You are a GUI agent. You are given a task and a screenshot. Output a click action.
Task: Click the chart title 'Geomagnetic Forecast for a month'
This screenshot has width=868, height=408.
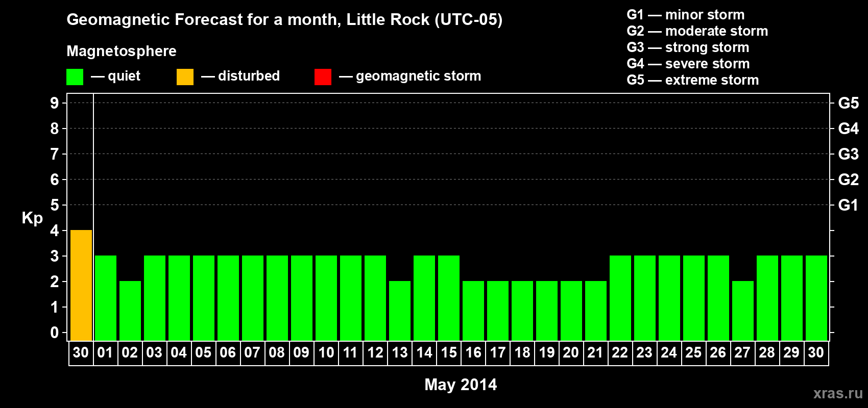point(204,19)
